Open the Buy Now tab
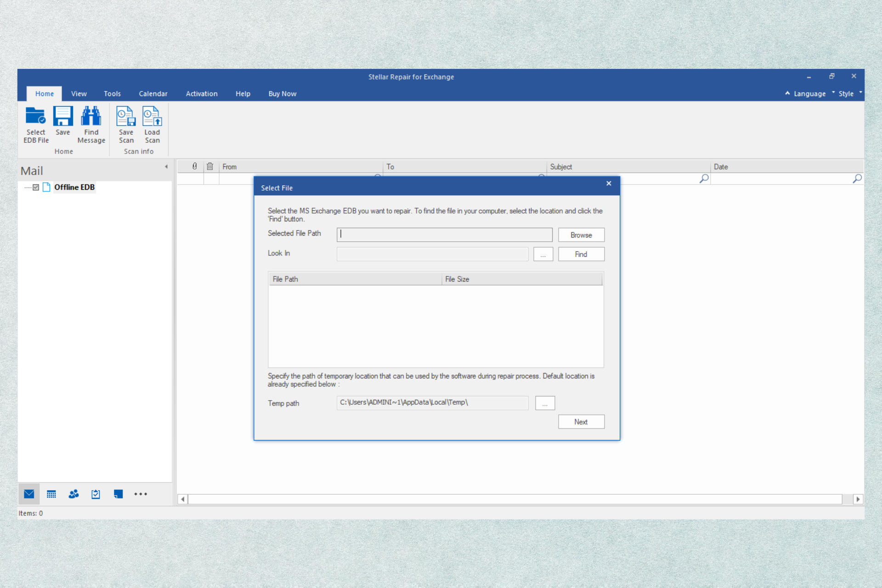Image resolution: width=882 pixels, height=588 pixels. pyautogui.click(x=282, y=94)
